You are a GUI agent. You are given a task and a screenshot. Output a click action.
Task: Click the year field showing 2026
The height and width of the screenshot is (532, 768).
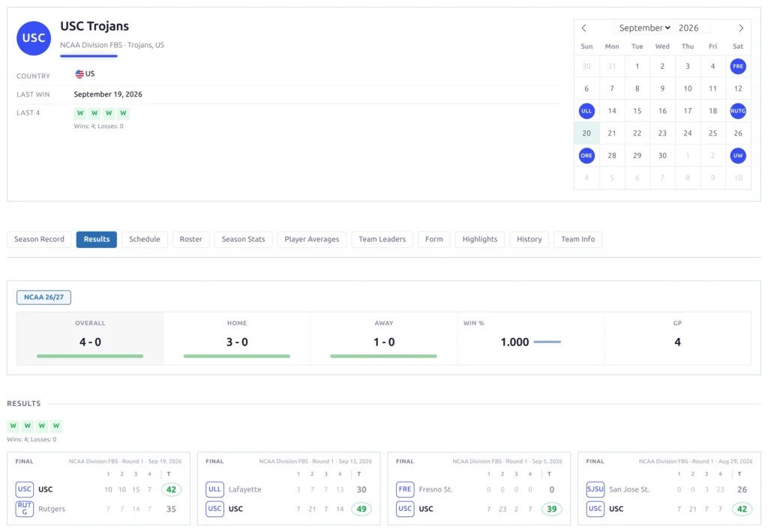tap(692, 28)
